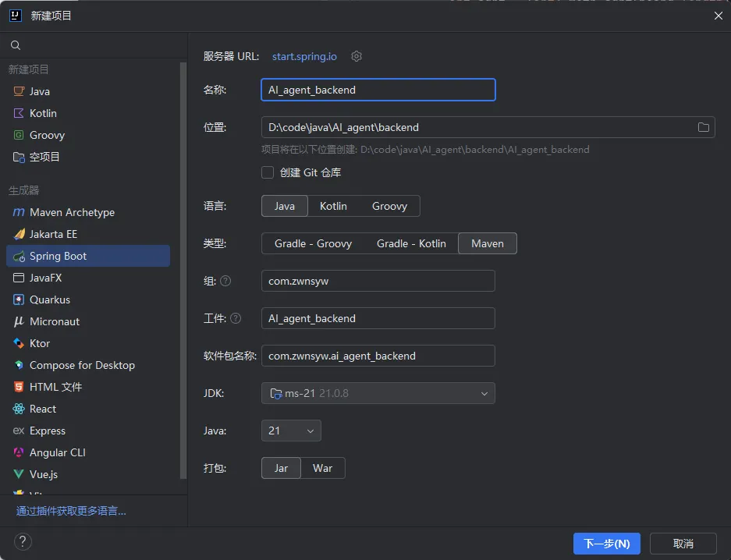This screenshot has width=731, height=560.
Task: Select Jar packaging
Action: coord(281,468)
